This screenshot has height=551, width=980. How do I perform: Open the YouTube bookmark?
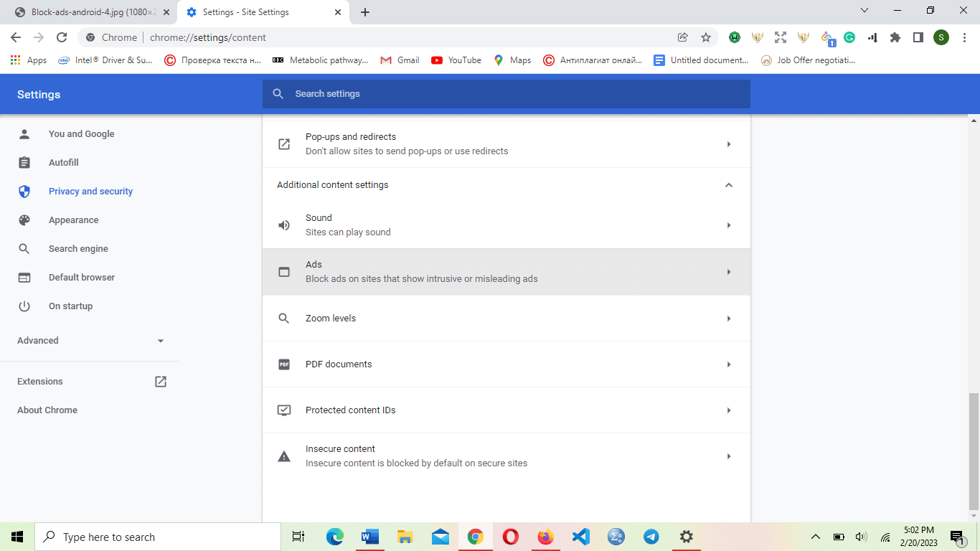pyautogui.click(x=456, y=60)
